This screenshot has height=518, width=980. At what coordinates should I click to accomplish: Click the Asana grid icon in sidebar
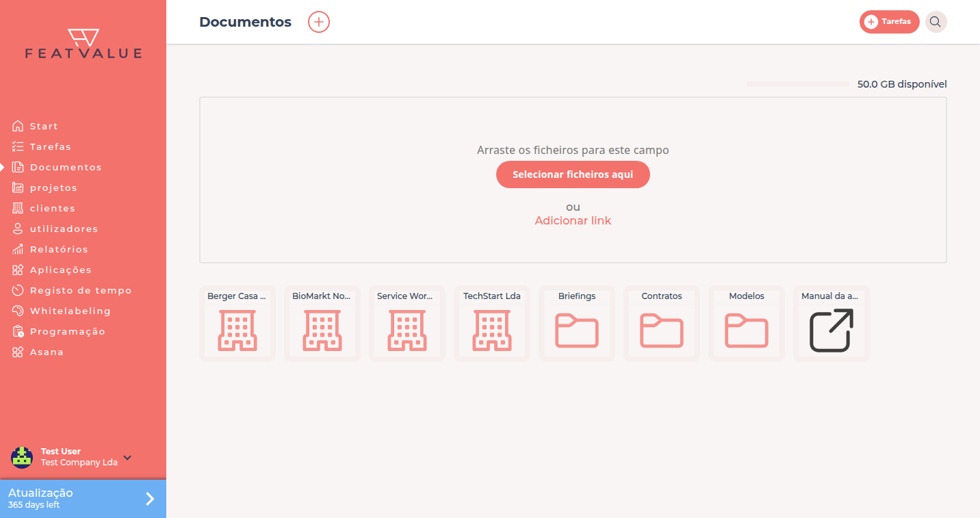coord(18,352)
